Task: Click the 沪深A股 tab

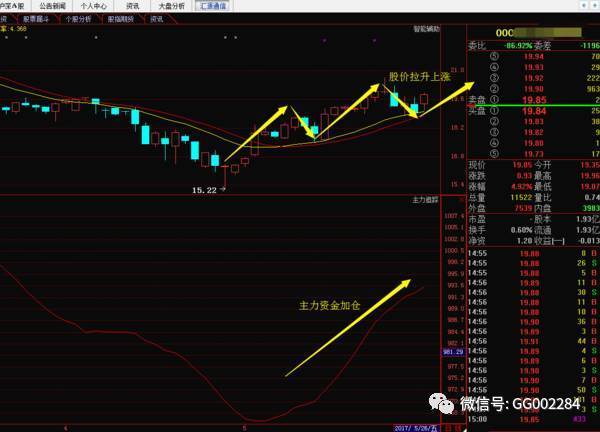Action: 13,6
